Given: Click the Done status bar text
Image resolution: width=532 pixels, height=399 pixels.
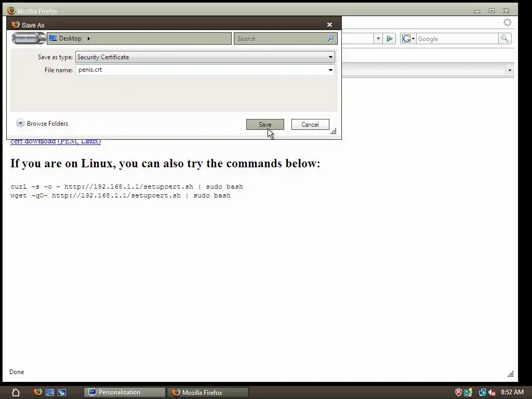Looking at the screenshot, I should pos(17,372).
